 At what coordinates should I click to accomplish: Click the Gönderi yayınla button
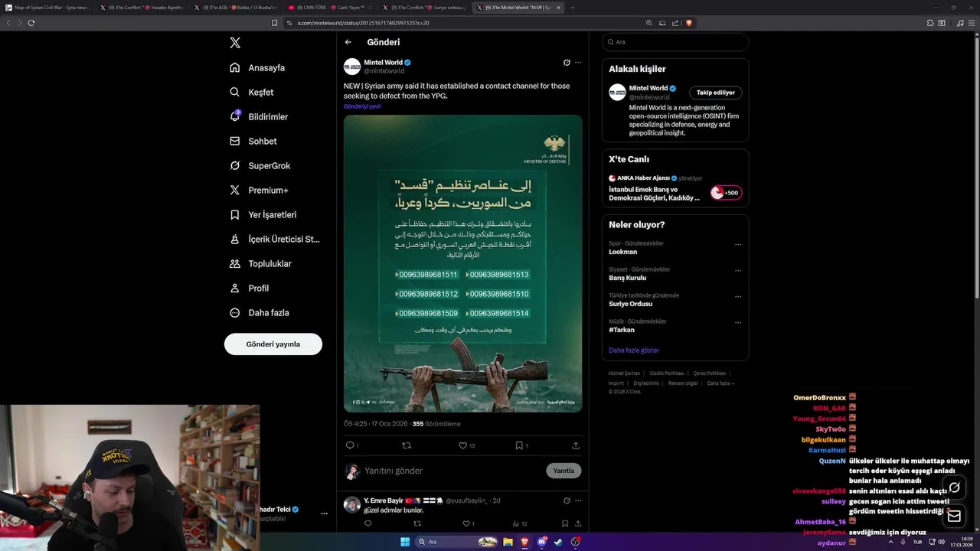pyautogui.click(x=273, y=344)
